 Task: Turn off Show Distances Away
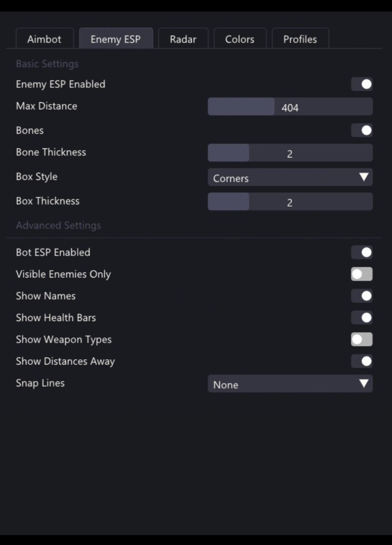(x=362, y=362)
